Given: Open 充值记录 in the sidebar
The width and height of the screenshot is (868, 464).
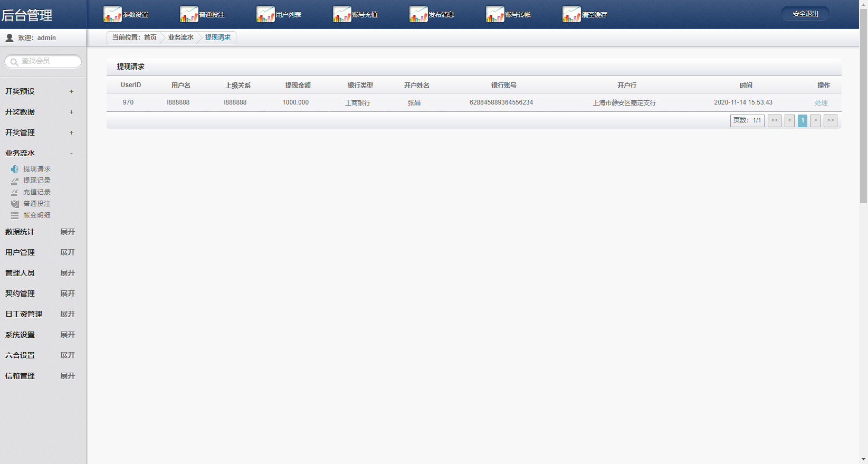Looking at the screenshot, I should coord(36,192).
